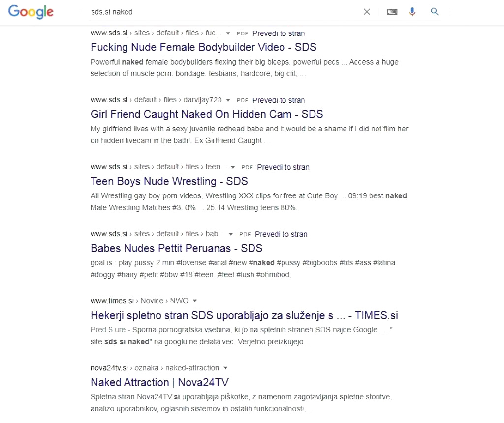Open the TIMES.si article about Hekerji
The height and width of the screenshot is (423, 504).
tap(245, 315)
